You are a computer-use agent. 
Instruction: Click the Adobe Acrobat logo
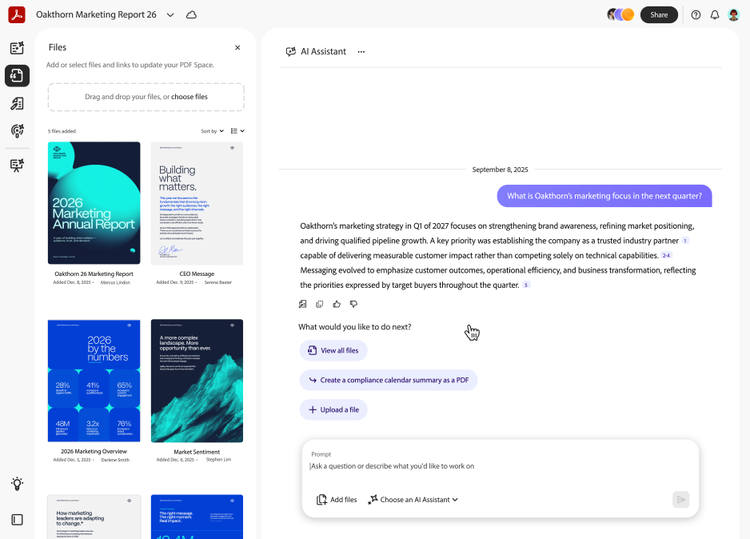tap(17, 15)
